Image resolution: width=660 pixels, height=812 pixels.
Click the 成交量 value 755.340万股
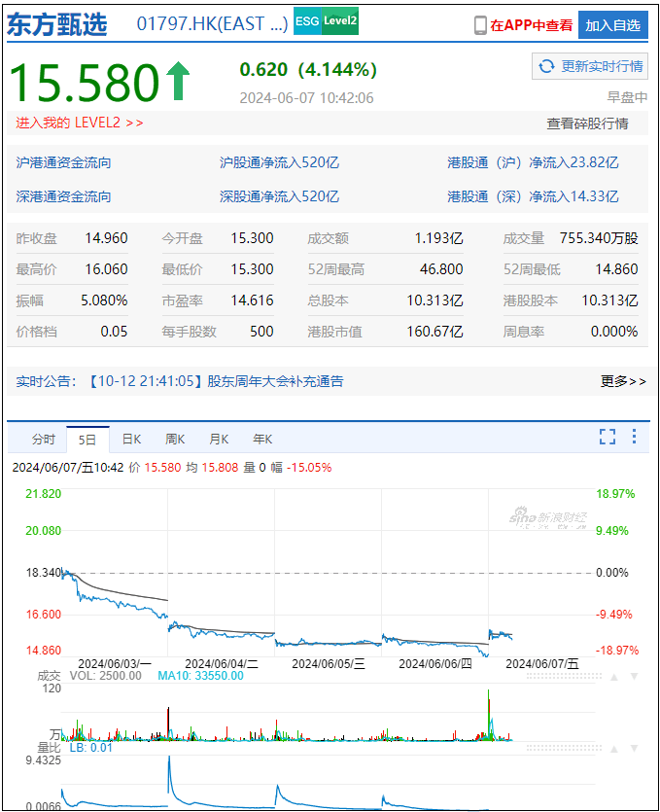click(x=599, y=238)
